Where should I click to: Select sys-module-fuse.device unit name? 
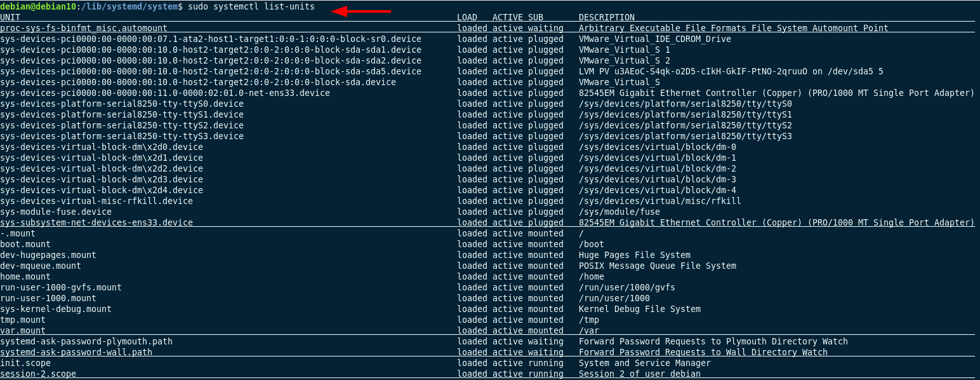pyautogui.click(x=56, y=212)
